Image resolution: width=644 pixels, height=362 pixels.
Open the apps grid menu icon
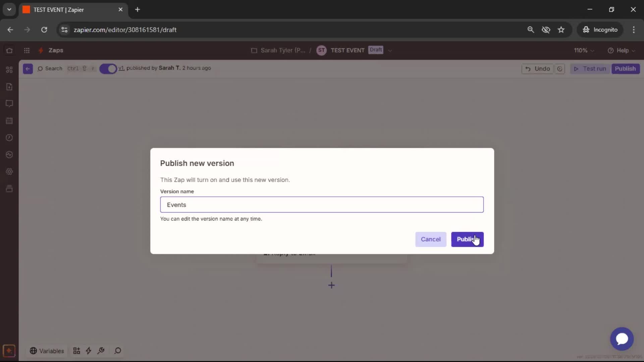click(x=27, y=50)
